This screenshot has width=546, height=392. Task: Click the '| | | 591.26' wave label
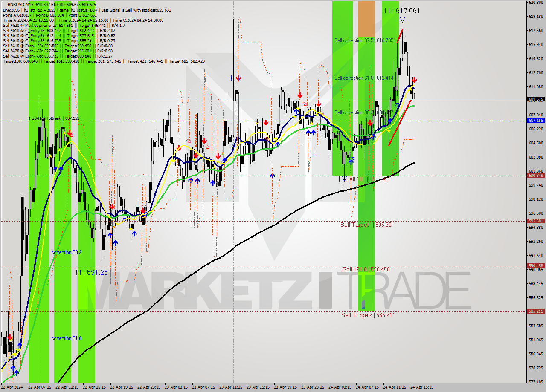(92, 272)
